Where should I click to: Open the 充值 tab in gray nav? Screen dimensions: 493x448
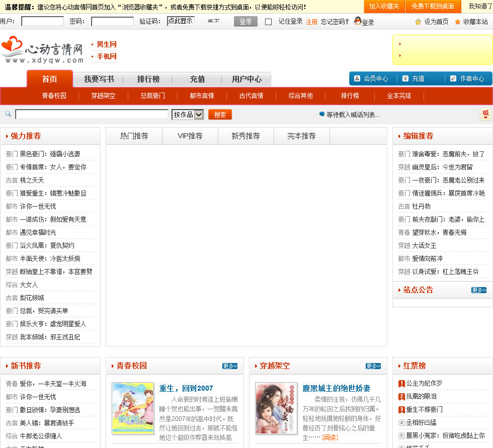click(x=197, y=79)
